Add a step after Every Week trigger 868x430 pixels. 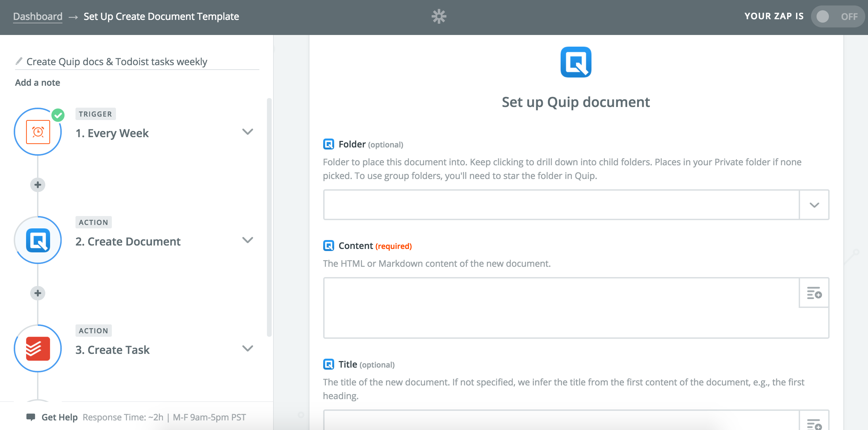pos(38,185)
